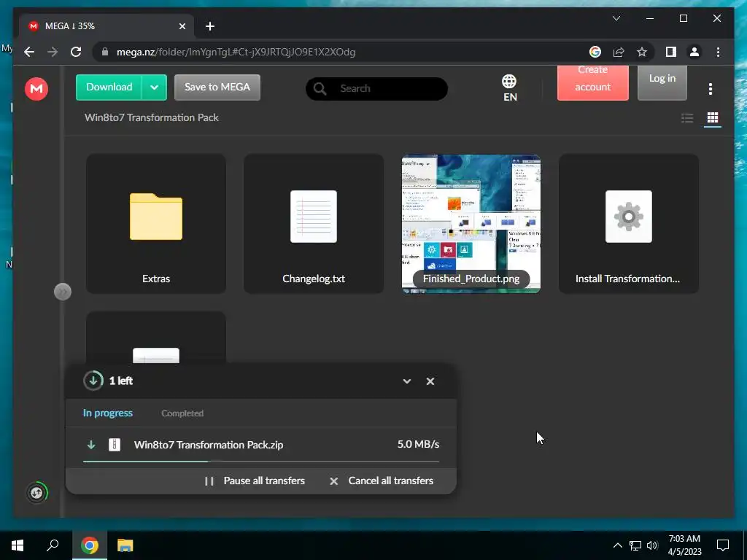Go back in Chrome
The image size is (747, 560).
click(x=29, y=52)
